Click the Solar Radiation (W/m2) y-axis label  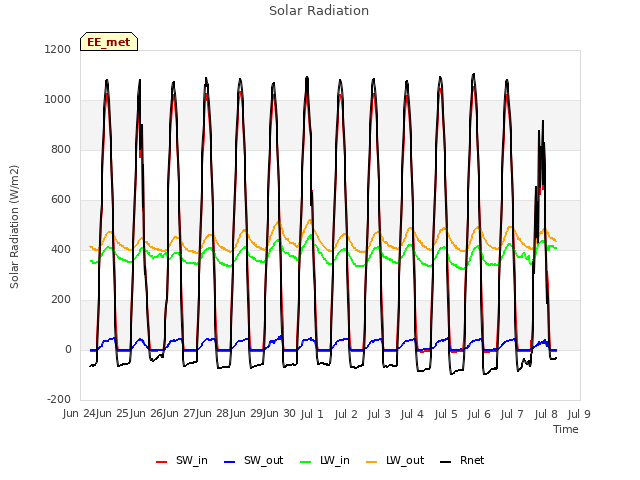[14, 227]
